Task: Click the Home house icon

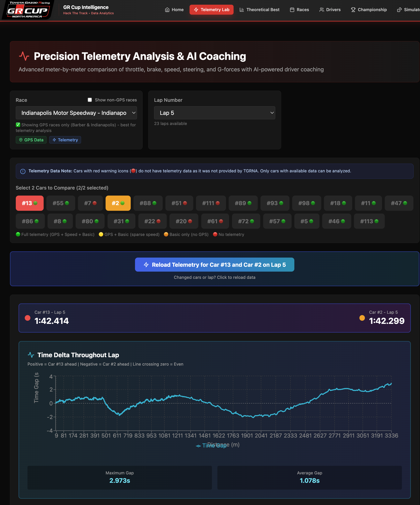Action: (x=167, y=10)
